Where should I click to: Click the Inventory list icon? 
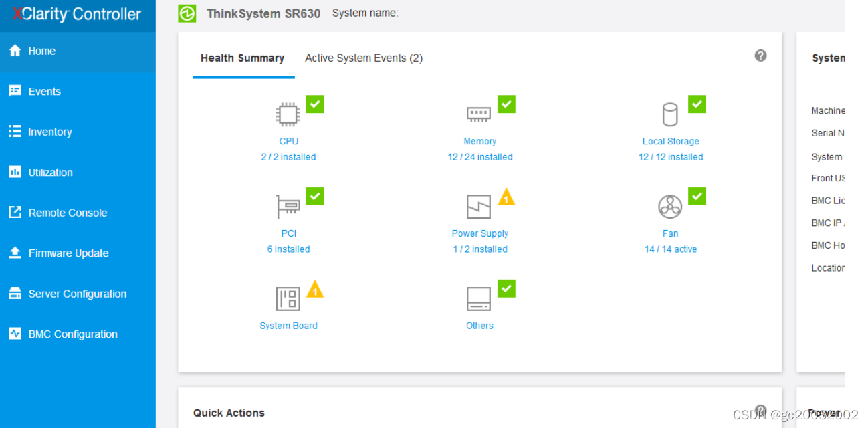point(15,132)
